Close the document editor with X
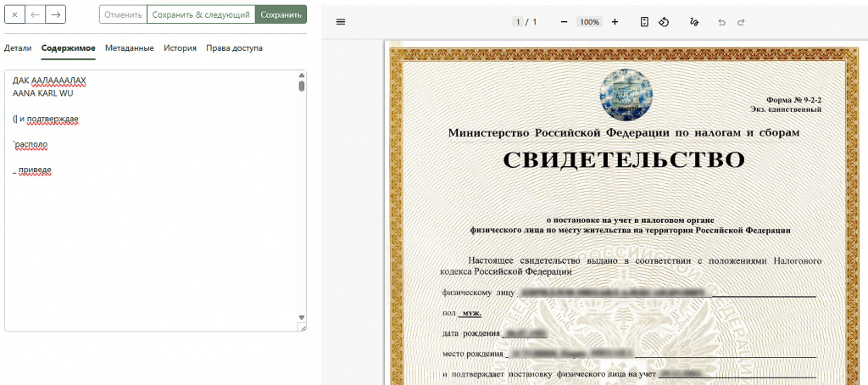The image size is (868, 385). tap(14, 14)
